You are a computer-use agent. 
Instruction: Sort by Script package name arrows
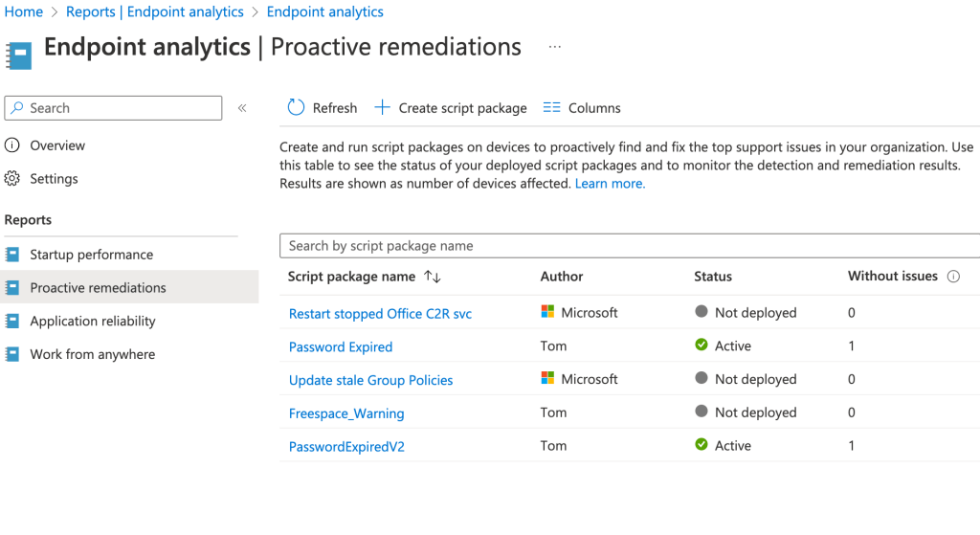(x=432, y=277)
